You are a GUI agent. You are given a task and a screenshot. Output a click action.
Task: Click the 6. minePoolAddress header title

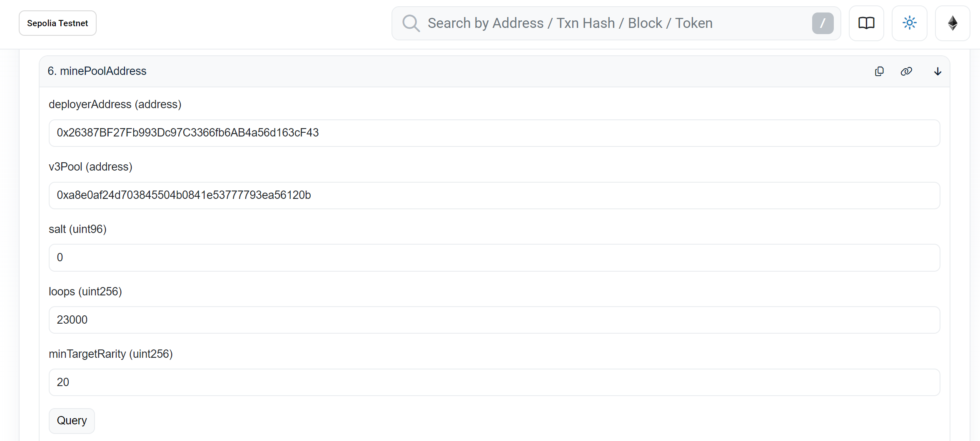97,71
